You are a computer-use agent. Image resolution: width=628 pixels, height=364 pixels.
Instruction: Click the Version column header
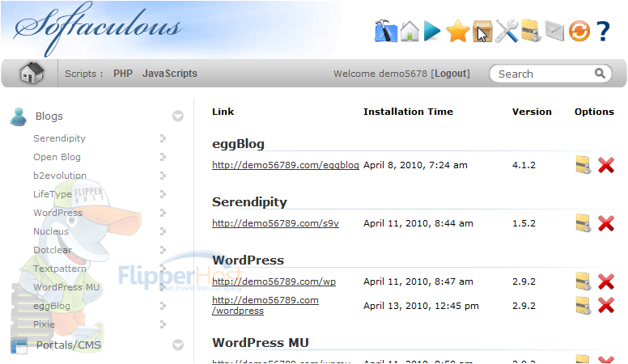tap(532, 112)
